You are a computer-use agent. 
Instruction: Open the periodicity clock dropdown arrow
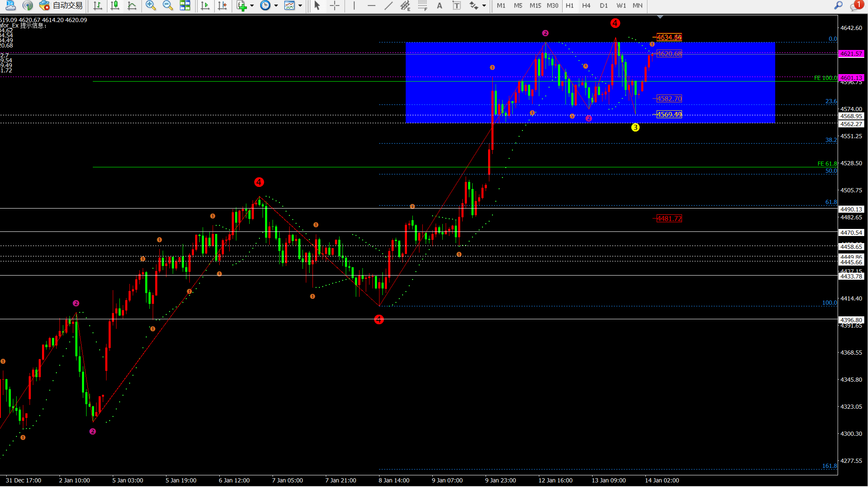tap(276, 6)
